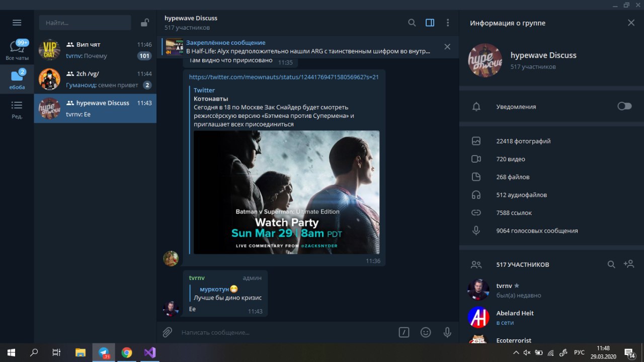
Task: Open the 2ch /vg/ chat
Action: [95, 79]
